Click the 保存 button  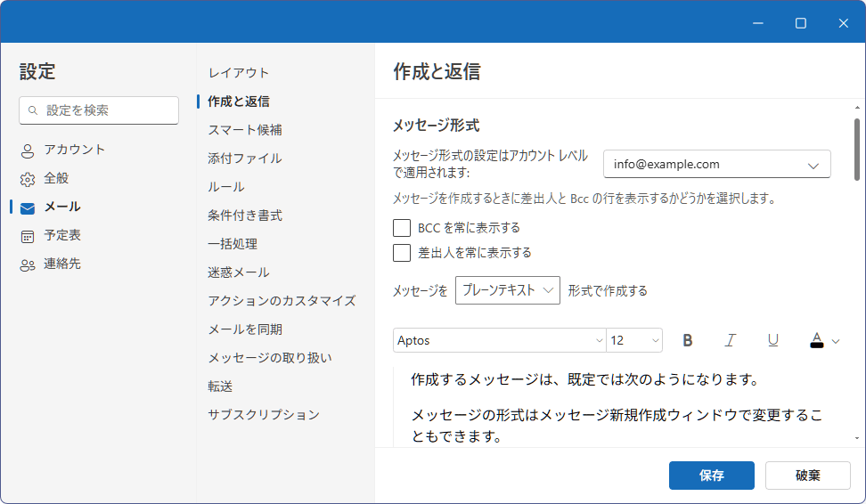pos(711,476)
